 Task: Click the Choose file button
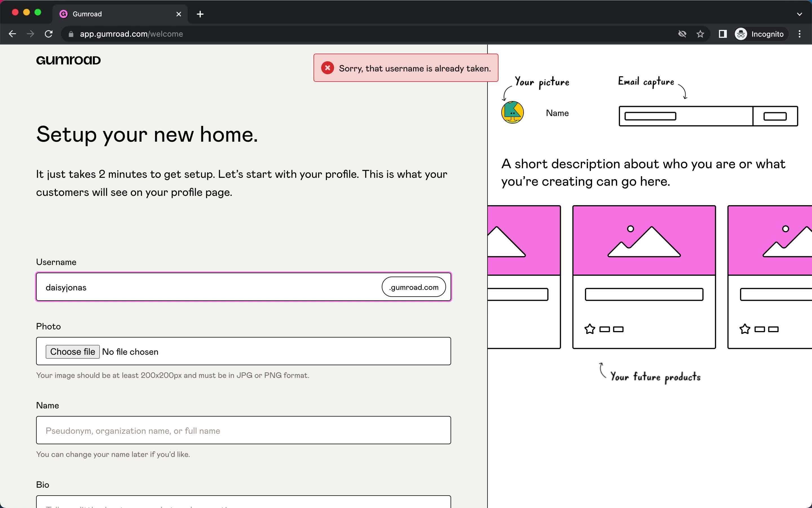[x=72, y=351]
